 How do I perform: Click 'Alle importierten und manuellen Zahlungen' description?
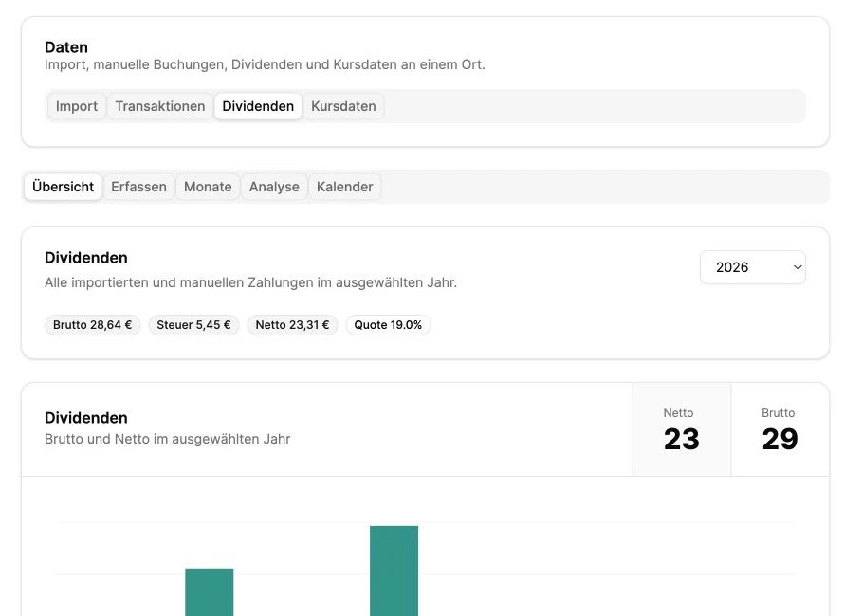coord(251,282)
